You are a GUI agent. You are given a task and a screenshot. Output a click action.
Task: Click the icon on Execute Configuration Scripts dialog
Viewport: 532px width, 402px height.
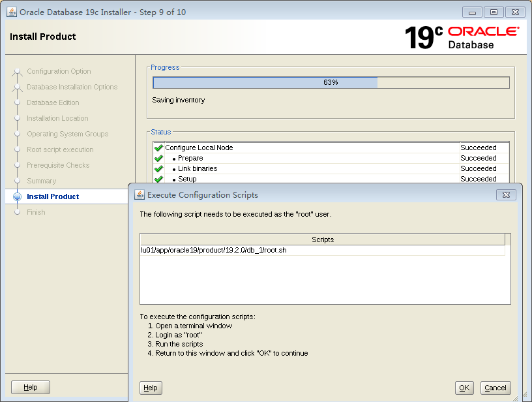pos(138,194)
